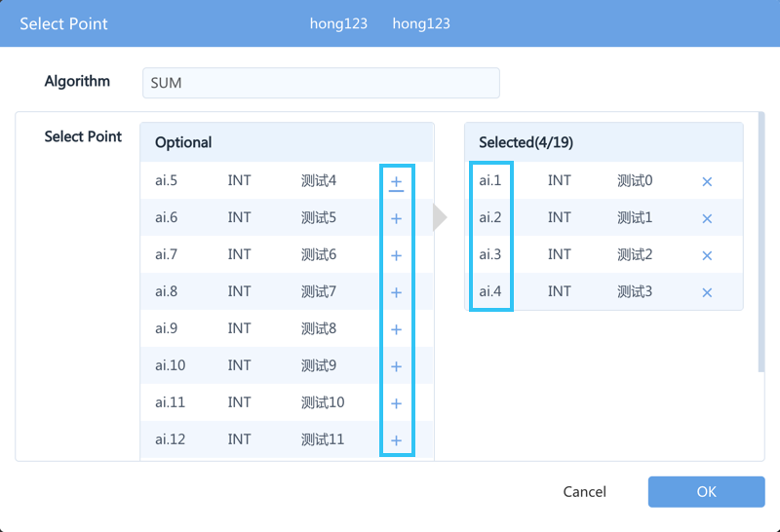Viewport: 780px width, 532px height.
Task: Cancel the Select Point dialog
Action: coord(584,492)
